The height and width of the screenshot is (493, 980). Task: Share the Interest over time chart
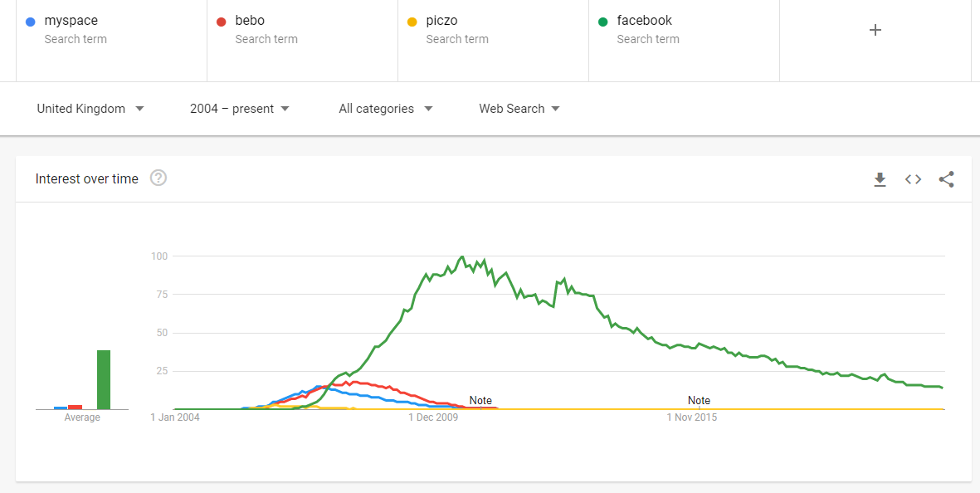(946, 179)
